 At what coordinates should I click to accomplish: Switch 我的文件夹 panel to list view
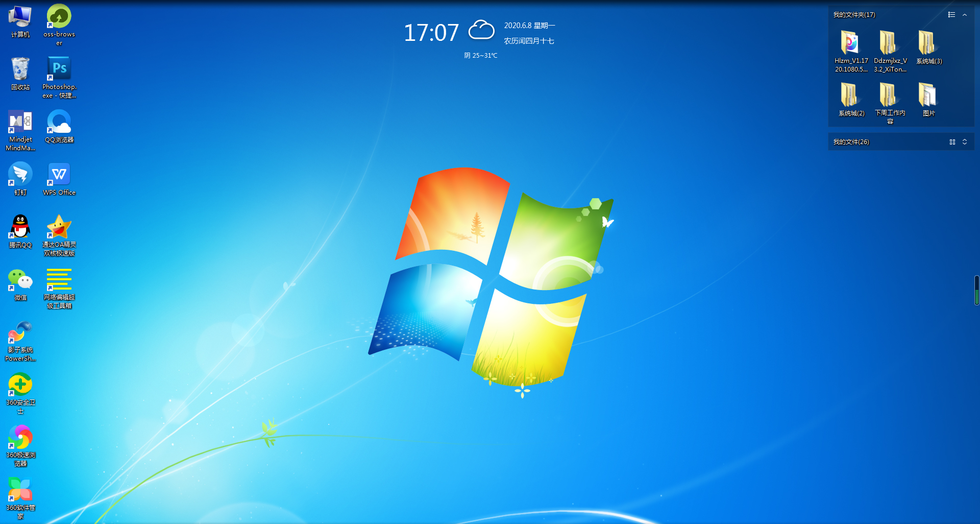951,15
